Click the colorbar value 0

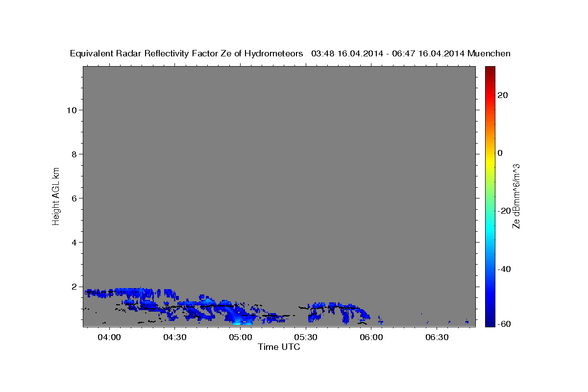click(x=500, y=153)
